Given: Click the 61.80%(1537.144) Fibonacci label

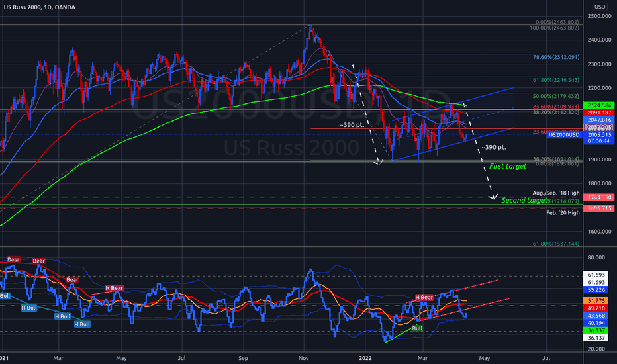Looking at the screenshot, I should pyautogui.click(x=556, y=244).
